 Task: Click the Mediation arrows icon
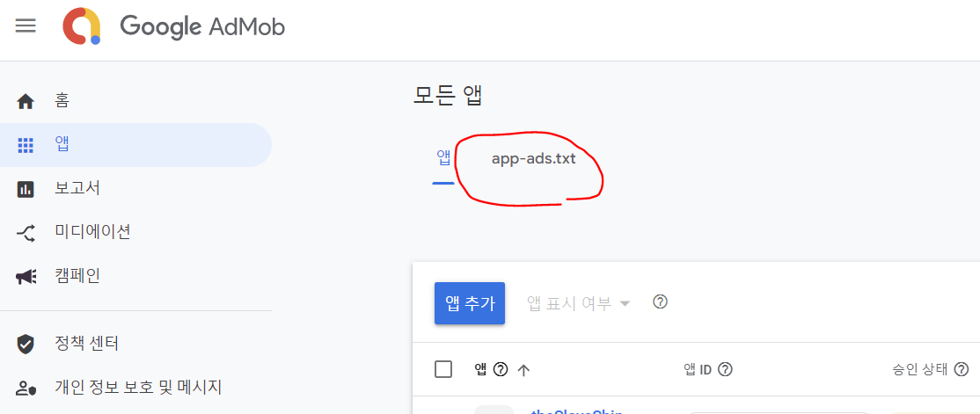tap(25, 233)
